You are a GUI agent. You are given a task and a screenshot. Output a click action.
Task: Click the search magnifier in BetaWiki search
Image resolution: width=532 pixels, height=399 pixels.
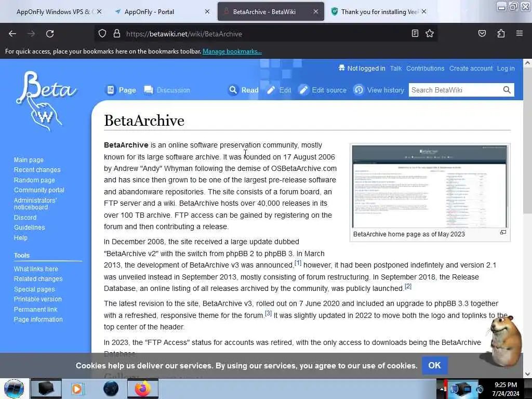pos(507,90)
